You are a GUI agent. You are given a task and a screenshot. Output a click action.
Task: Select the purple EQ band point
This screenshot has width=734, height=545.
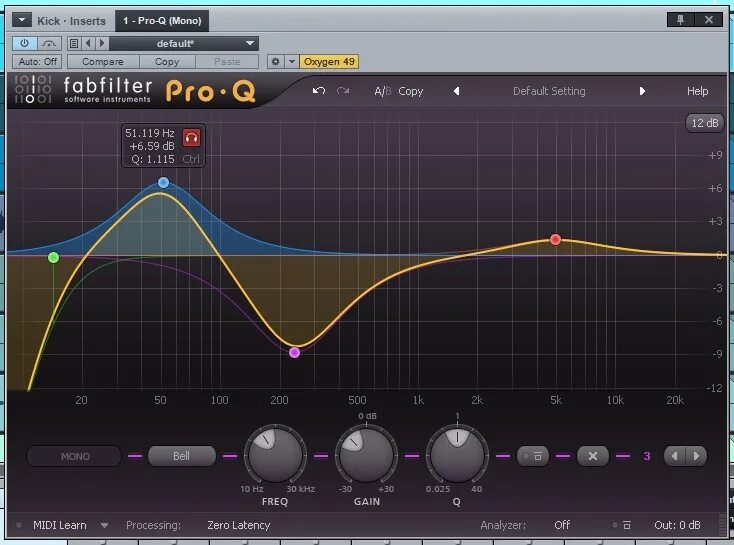[x=294, y=353]
